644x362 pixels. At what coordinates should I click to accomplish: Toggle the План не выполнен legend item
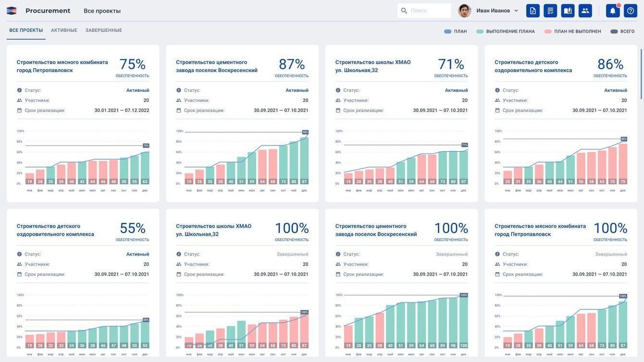pyautogui.click(x=573, y=31)
